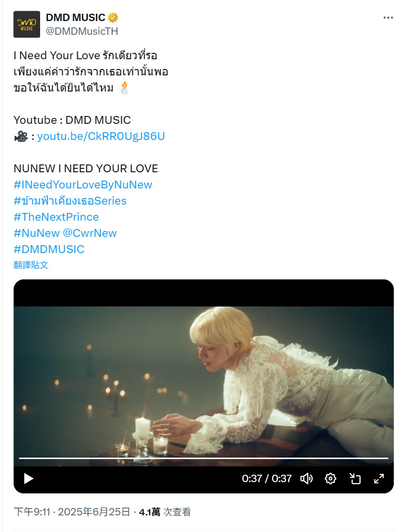Click the DMD MUSIC profile avatar
The width and height of the screenshot is (405, 532).
(27, 24)
